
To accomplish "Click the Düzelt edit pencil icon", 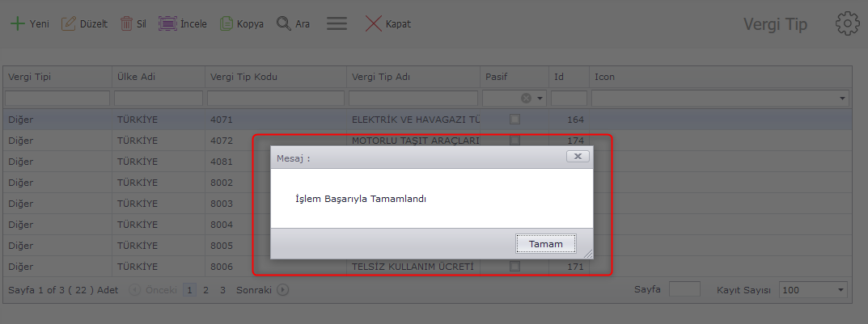I will click(69, 23).
